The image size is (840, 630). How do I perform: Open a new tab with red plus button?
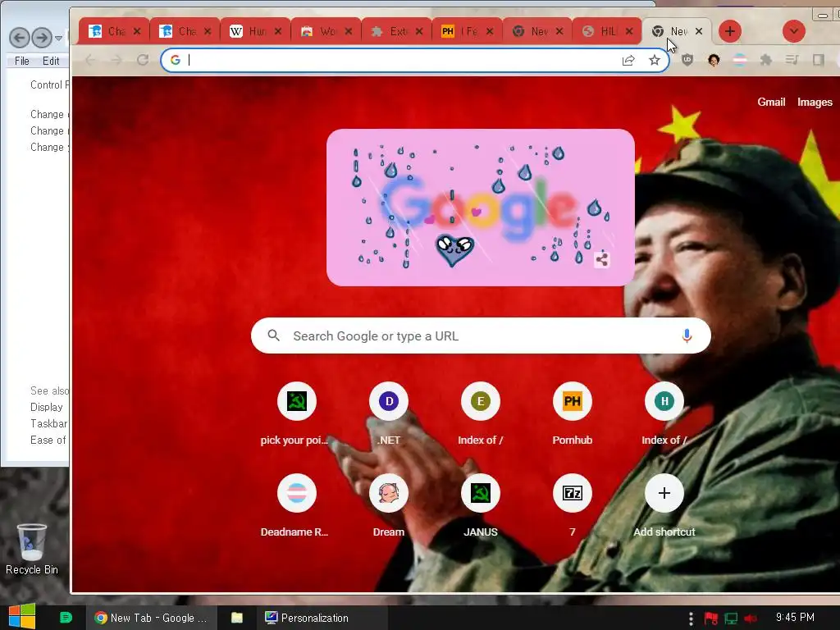tap(729, 31)
